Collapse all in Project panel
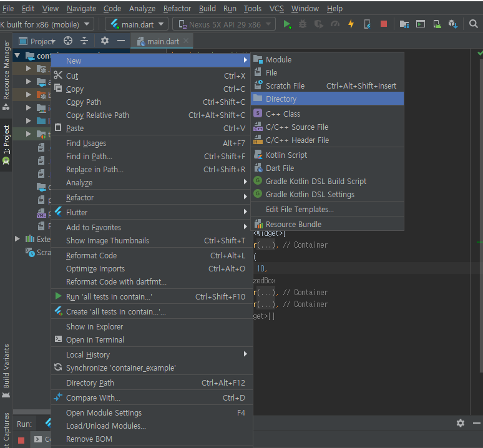Image resolution: width=483 pixels, height=448 pixels. click(x=84, y=41)
